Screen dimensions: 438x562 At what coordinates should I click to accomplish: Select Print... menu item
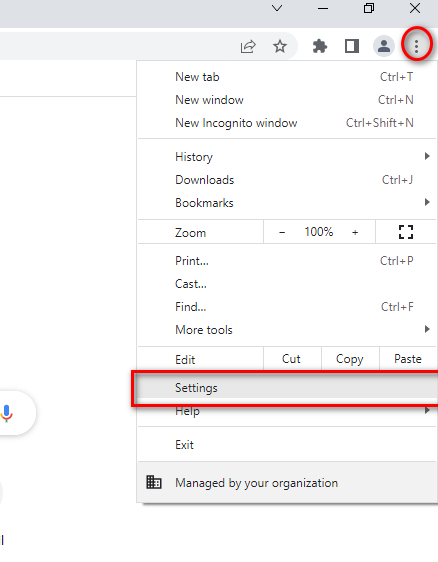click(x=287, y=261)
